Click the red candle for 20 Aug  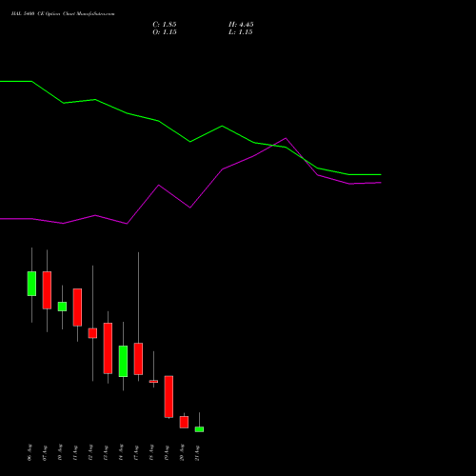[x=184, y=423]
